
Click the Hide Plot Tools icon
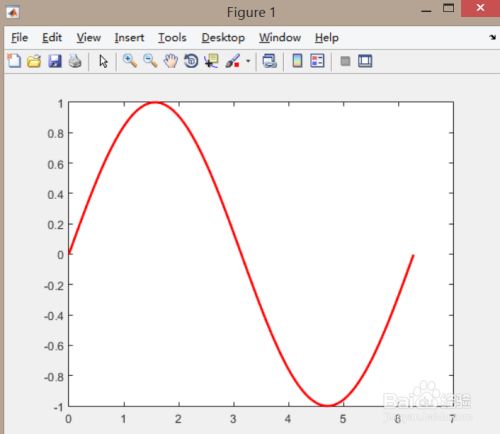pos(345,61)
